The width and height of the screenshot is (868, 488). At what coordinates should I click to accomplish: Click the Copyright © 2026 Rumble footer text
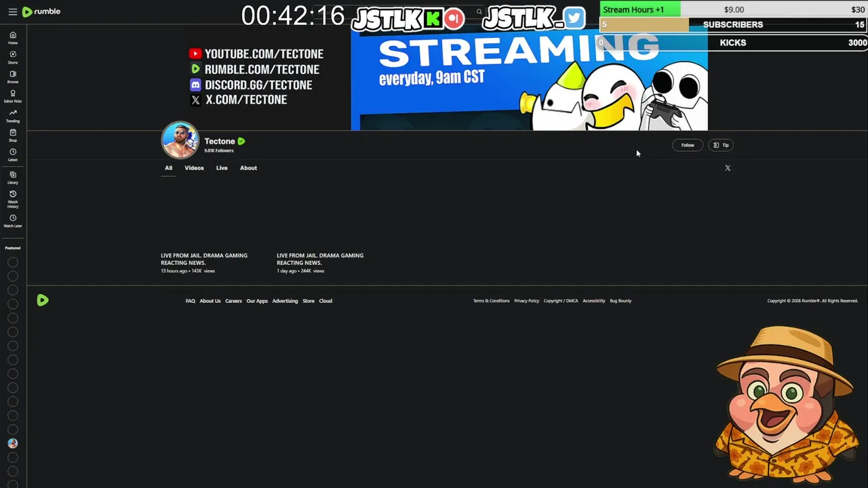[x=812, y=301]
